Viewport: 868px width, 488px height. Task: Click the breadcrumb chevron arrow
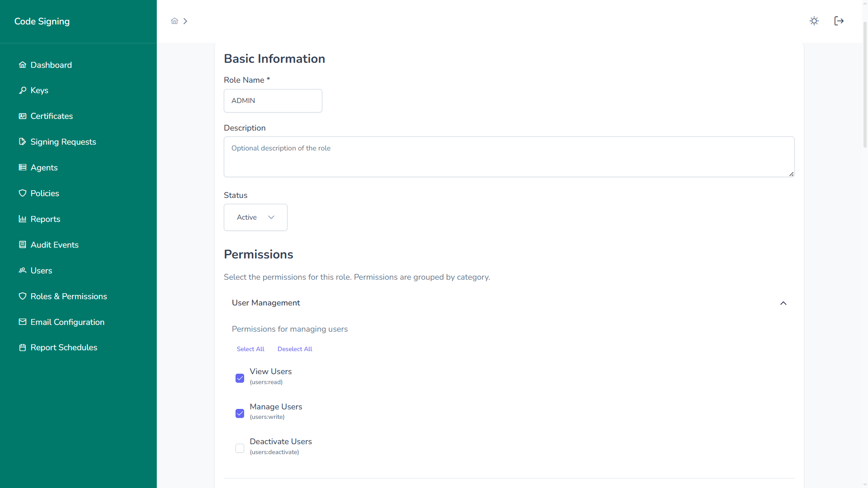click(x=185, y=21)
